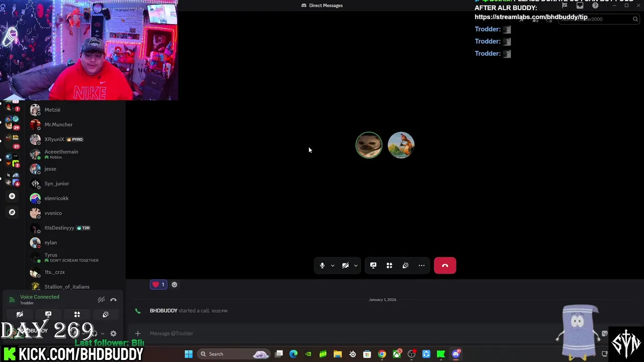Open Xbox app from the taskbar
Viewport: 644px width, 362px height.
pos(397,354)
